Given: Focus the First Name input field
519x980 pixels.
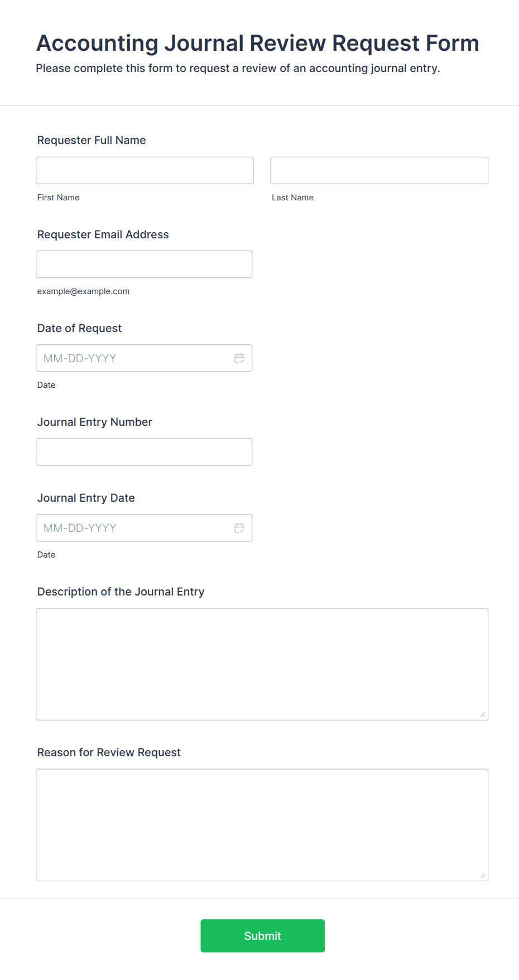Looking at the screenshot, I should coord(145,170).
